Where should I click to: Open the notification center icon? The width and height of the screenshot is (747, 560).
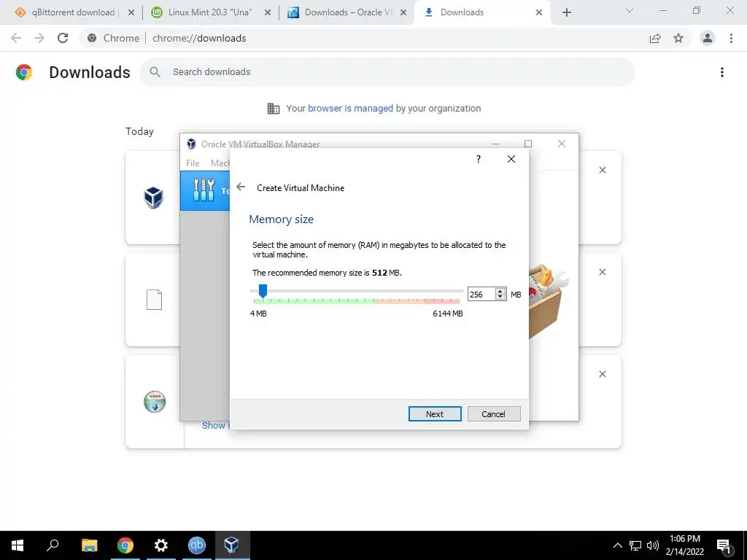(724, 546)
